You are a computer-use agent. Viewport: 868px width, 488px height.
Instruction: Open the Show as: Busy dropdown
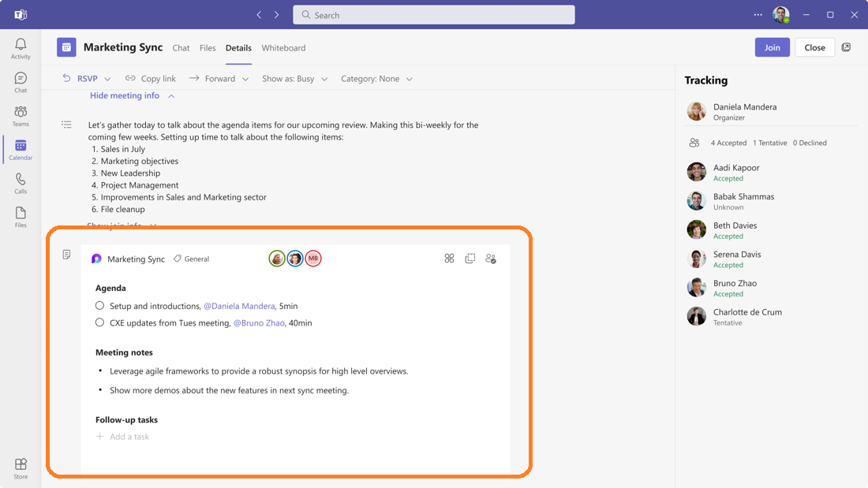295,78
